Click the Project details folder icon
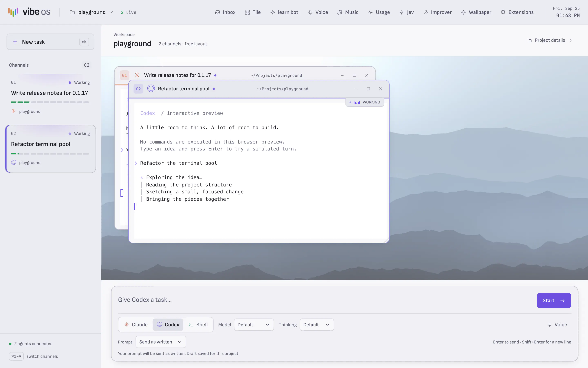Image resolution: width=588 pixels, height=368 pixels. click(529, 40)
